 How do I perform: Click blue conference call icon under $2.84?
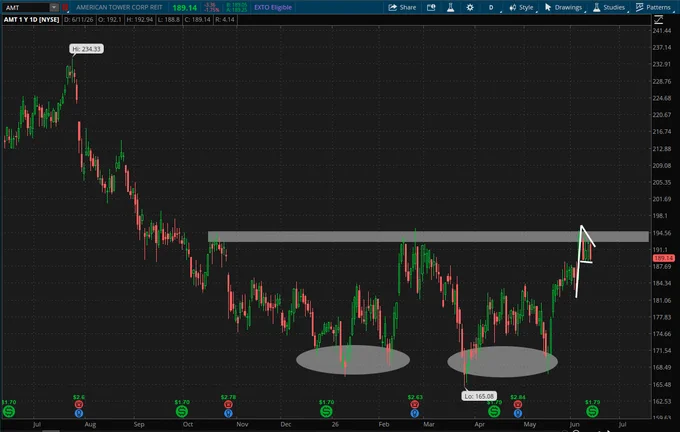(517, 413)
